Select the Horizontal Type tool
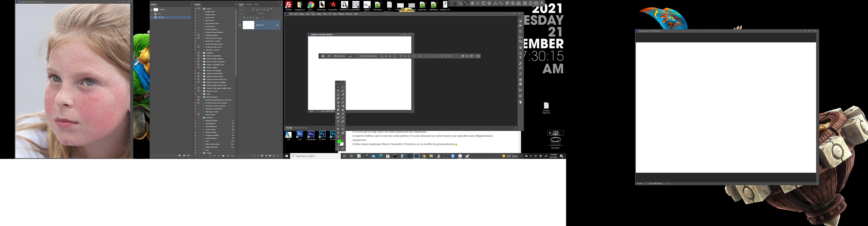 [338, 133]
